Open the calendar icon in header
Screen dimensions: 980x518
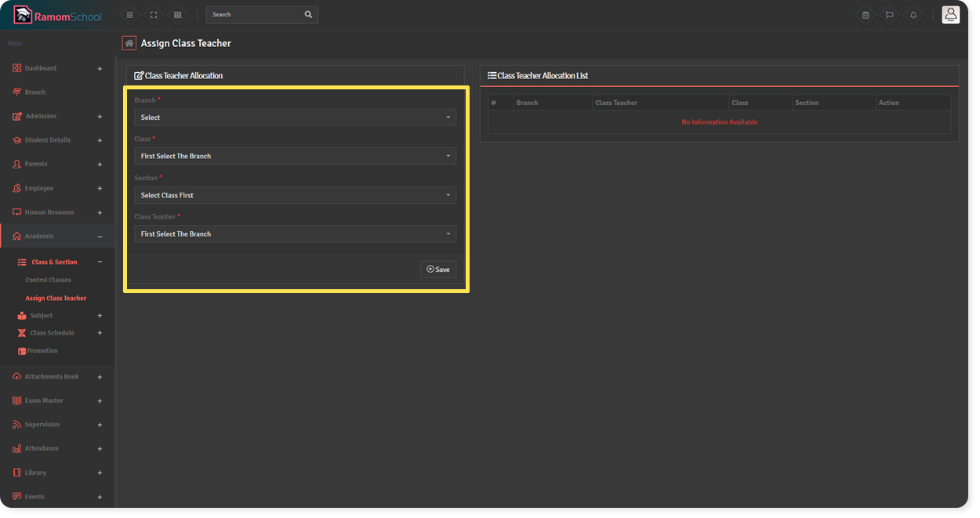tap(866, 15)
